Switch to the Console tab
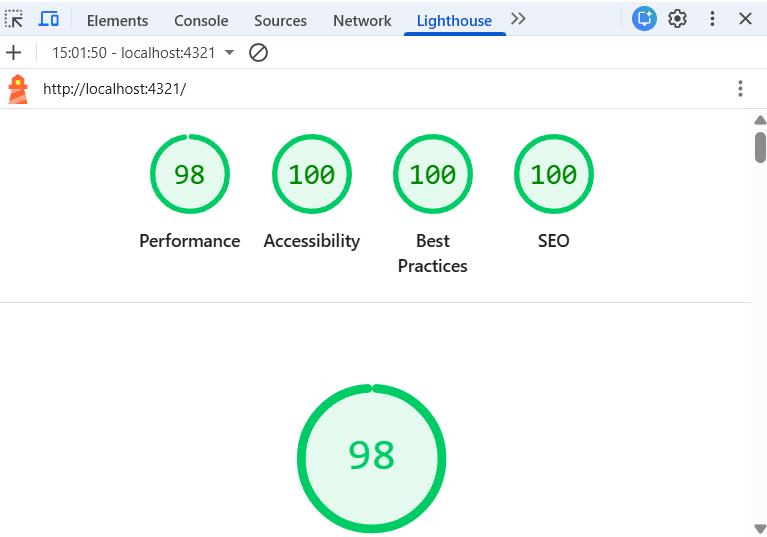This screenshot has height=537, width=767. [x=201, y=21]
